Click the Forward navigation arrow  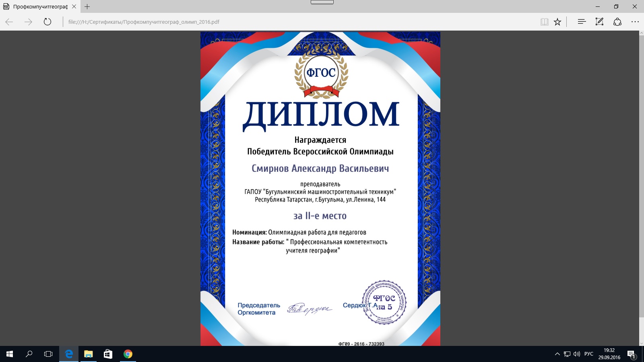coord(28,22)
